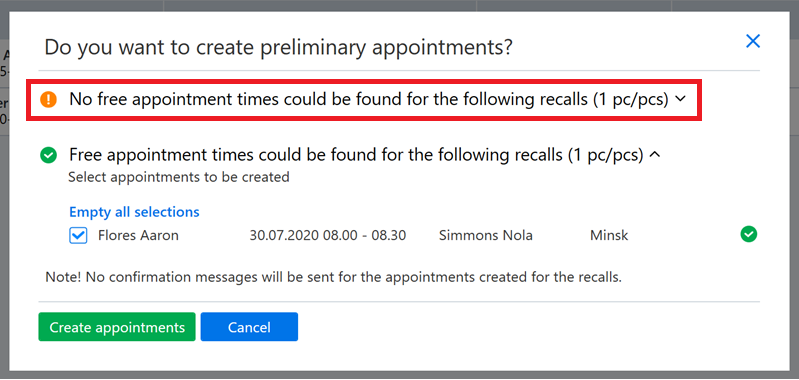Click the green status check in Flores row

click(749, 234)
